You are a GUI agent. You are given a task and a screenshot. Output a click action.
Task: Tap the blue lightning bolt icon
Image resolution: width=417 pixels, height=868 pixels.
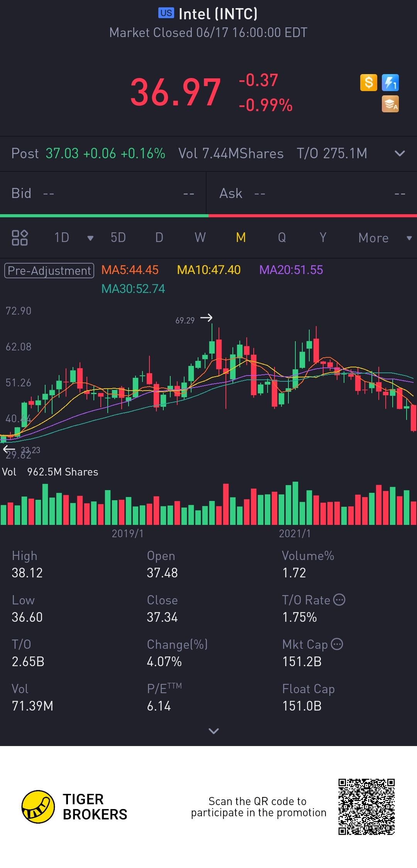click(x=390, y=83)
